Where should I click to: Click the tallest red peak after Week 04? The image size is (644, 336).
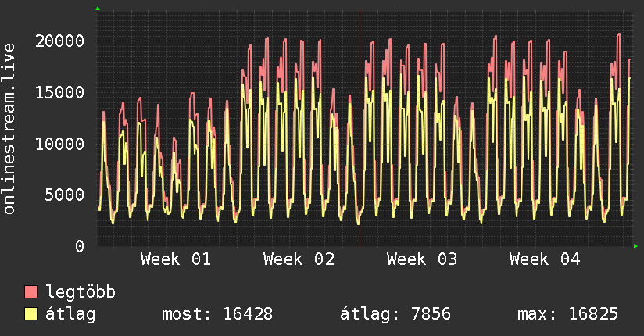tap(618, 34)
